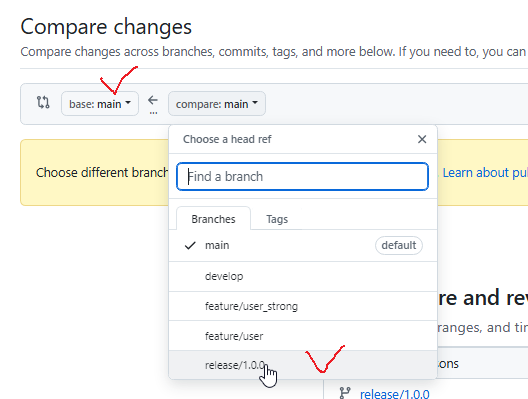Select the release/1.0.0 branch in dropdown

(x=303, y=365)
